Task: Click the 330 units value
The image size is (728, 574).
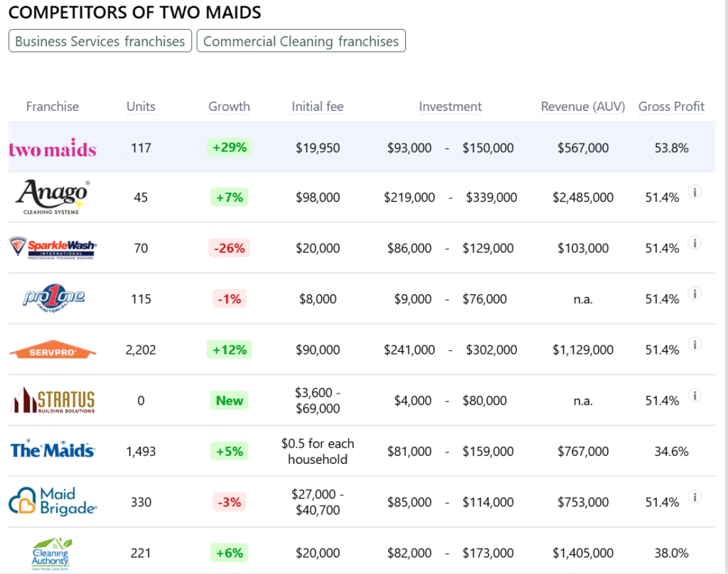Action: [141, 502]
